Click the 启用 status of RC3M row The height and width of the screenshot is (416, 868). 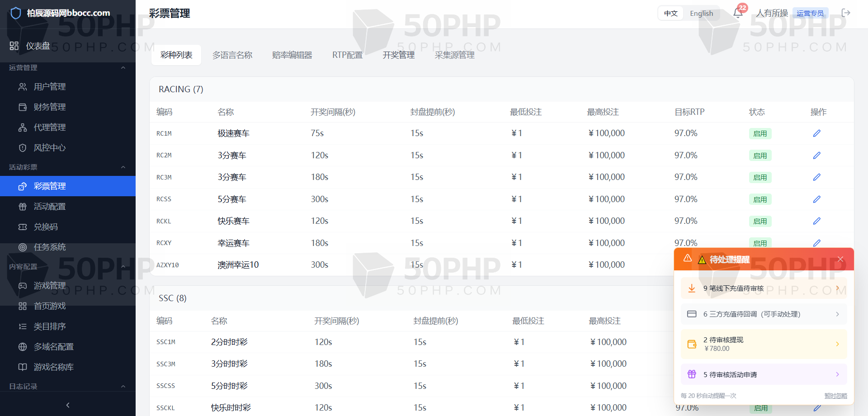[760, 178]
